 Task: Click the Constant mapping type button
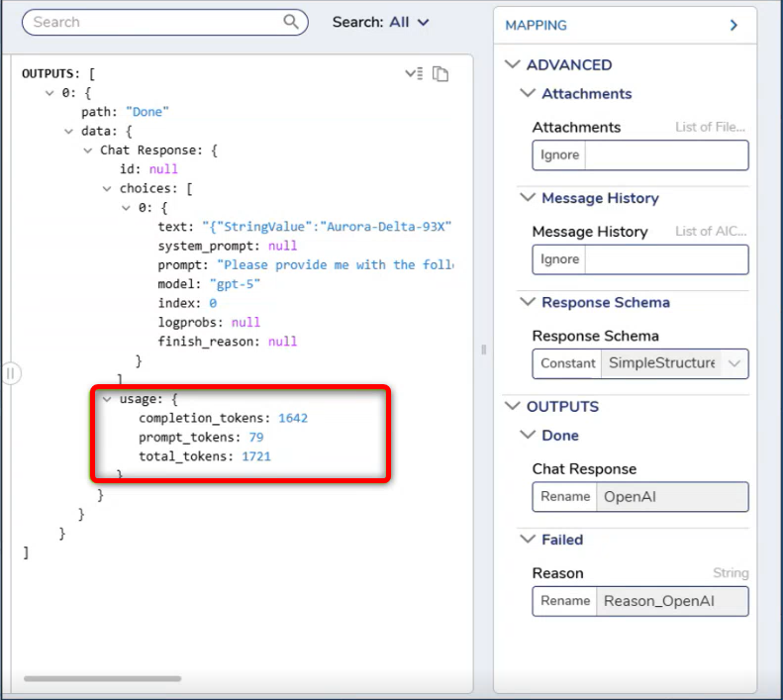coord(568,363)
